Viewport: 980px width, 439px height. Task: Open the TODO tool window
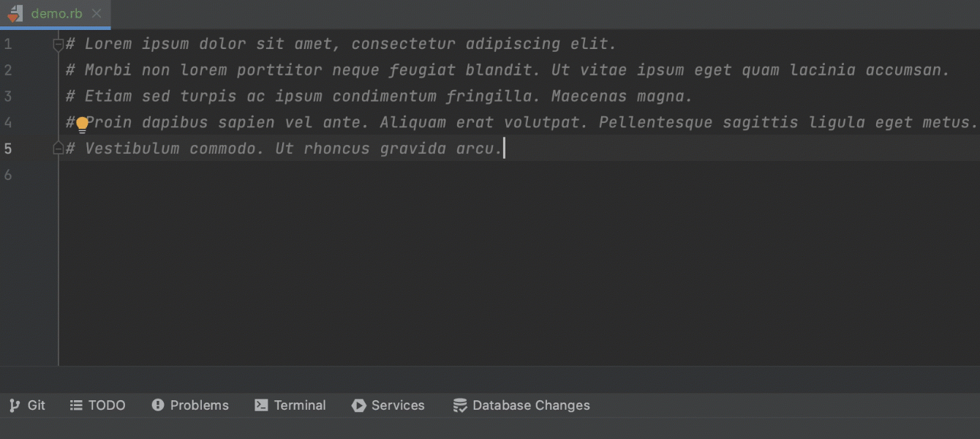(x=97, y=405)
